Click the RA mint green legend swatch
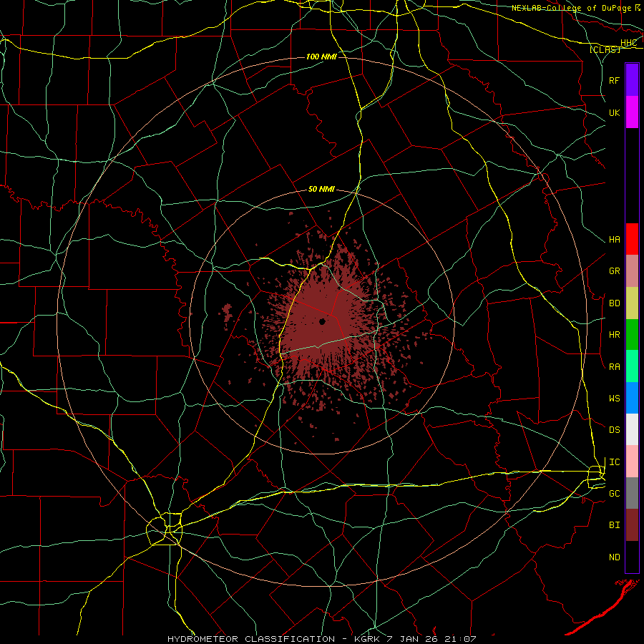This screenshot has width=644, height=644. click(x=632, y=366)
